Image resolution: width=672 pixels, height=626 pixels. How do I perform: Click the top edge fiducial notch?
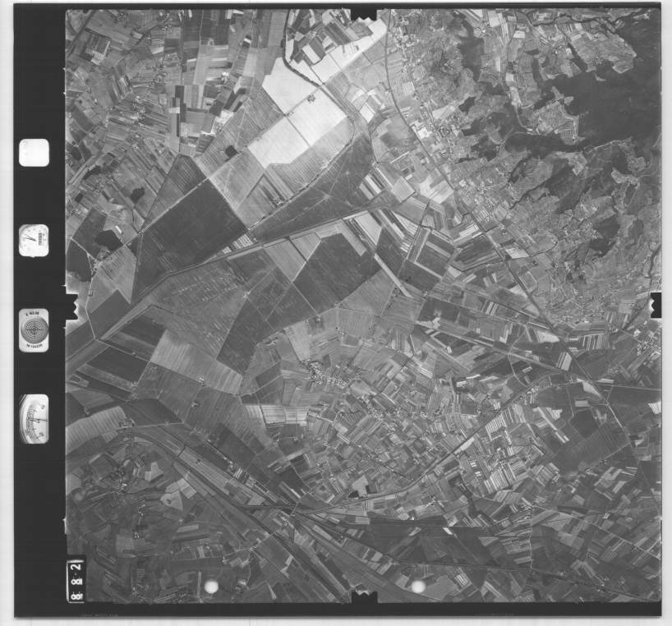coord(363,14)
